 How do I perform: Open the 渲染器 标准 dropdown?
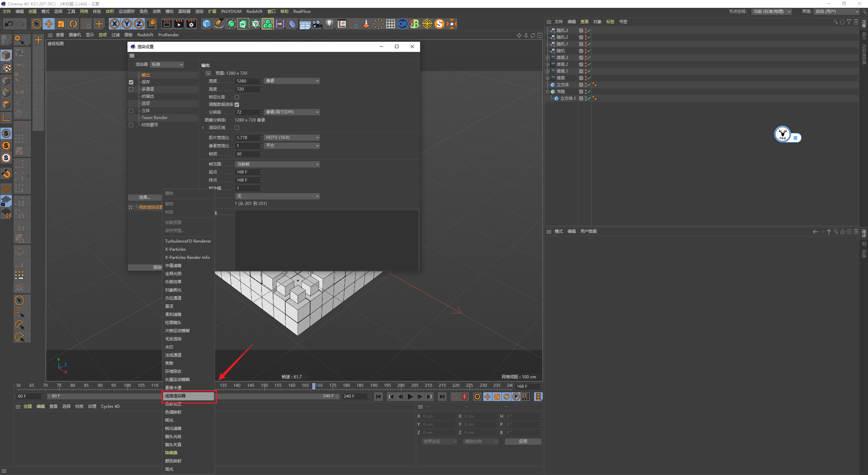point(167,64)
